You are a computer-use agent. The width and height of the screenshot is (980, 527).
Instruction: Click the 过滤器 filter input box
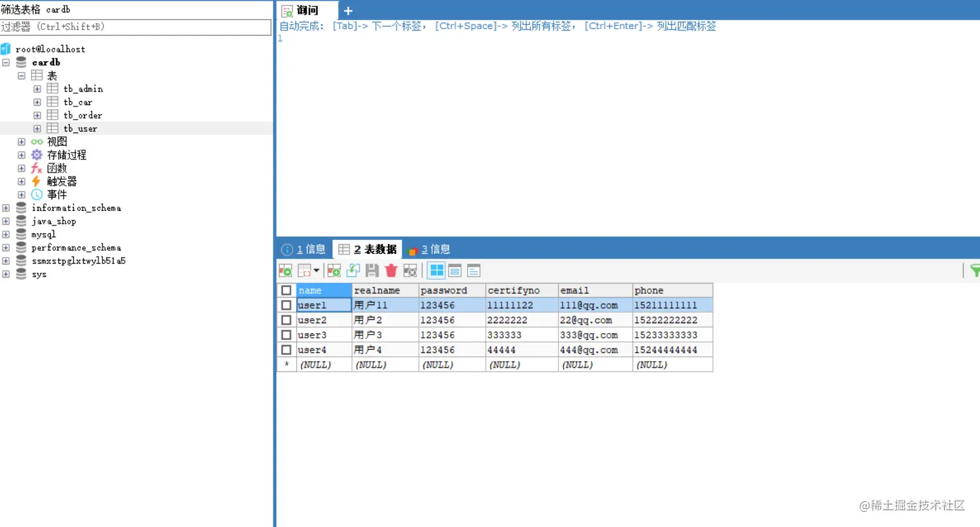pos(135,27)
